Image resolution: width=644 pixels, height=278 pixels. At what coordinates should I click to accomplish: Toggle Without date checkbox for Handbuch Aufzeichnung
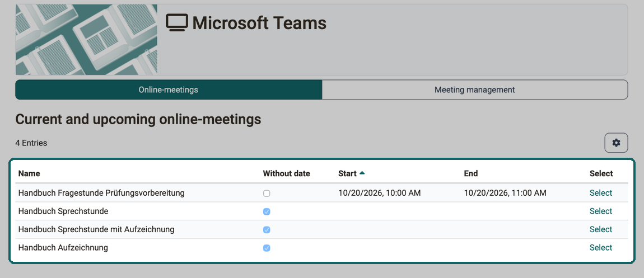coord(267,248)
